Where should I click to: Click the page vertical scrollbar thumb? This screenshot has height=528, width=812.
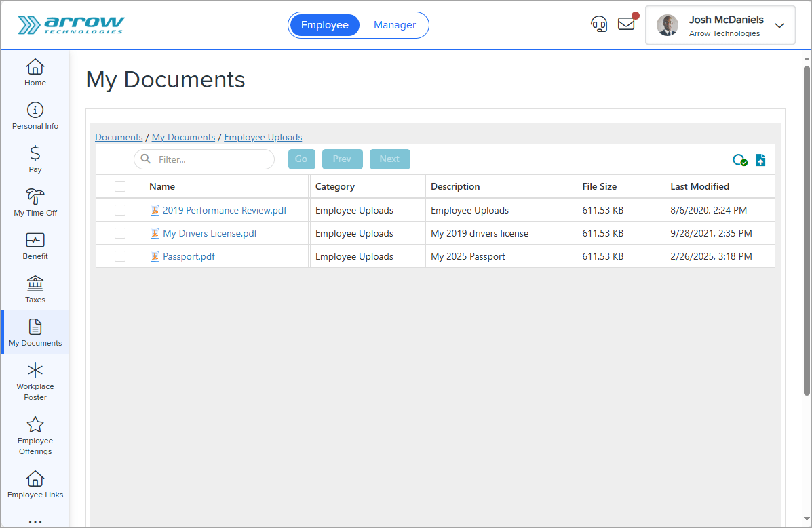(x=807, y=230)
